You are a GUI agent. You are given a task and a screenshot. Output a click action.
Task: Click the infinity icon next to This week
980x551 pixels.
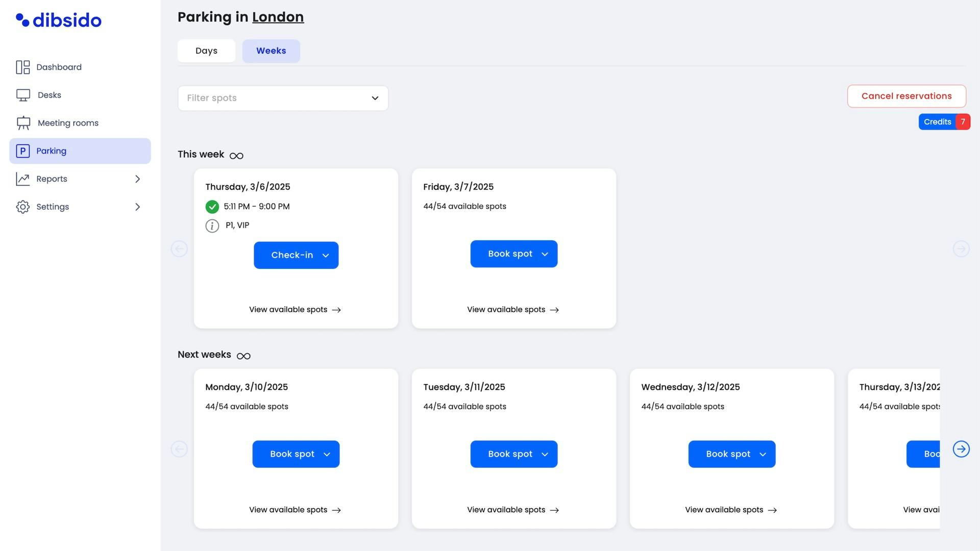point(236,156)
